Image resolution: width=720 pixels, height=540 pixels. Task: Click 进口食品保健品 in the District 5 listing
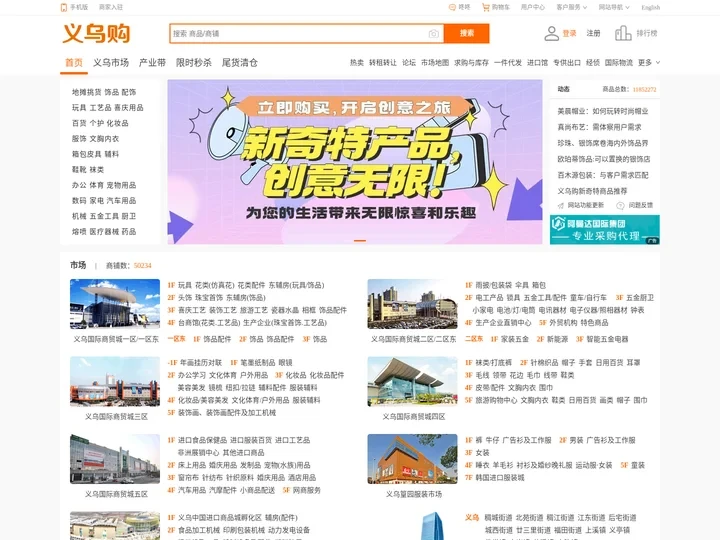pos(202,440)
